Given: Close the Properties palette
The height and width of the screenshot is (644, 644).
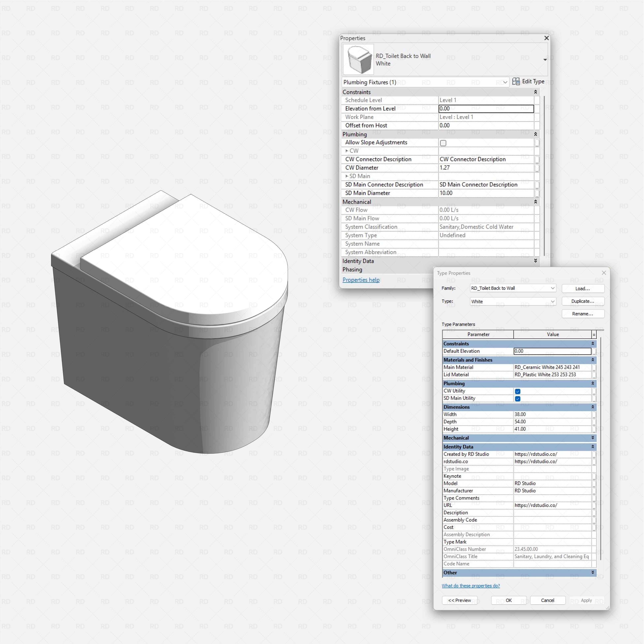Looking at the screenshot, I should tap(546, 38).
